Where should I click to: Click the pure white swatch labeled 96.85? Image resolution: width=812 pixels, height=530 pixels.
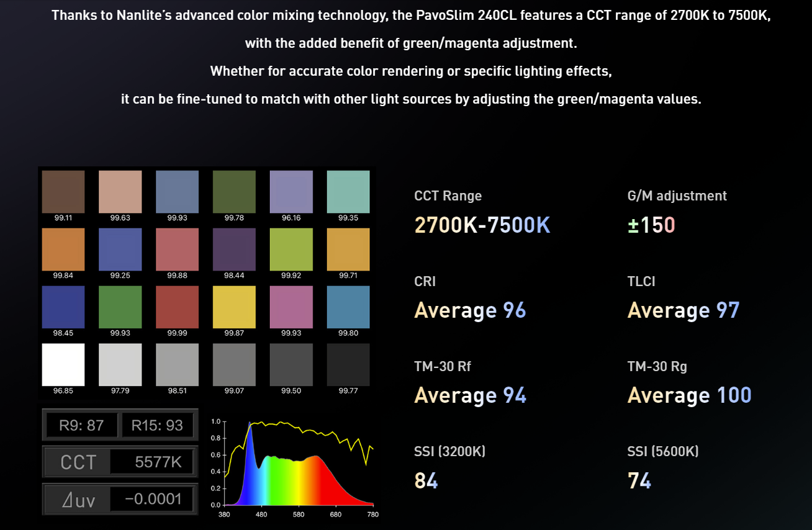pyautogui.click(x=63, y=364)
